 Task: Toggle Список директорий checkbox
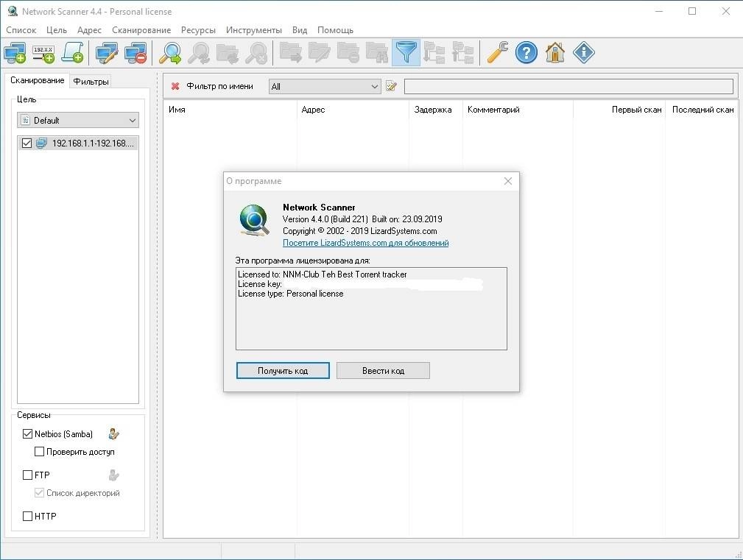pyautogui.click(x=39, y=493)
